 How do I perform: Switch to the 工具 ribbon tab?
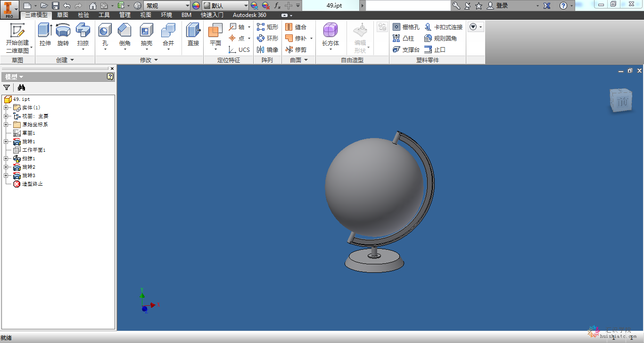click(104, 15)
